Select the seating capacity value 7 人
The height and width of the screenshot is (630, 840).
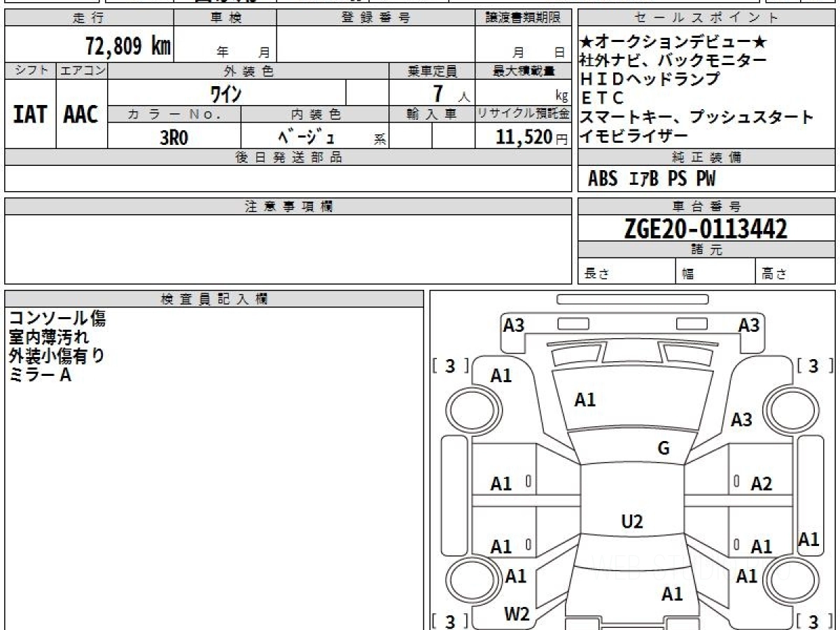[x=451, y=93]
